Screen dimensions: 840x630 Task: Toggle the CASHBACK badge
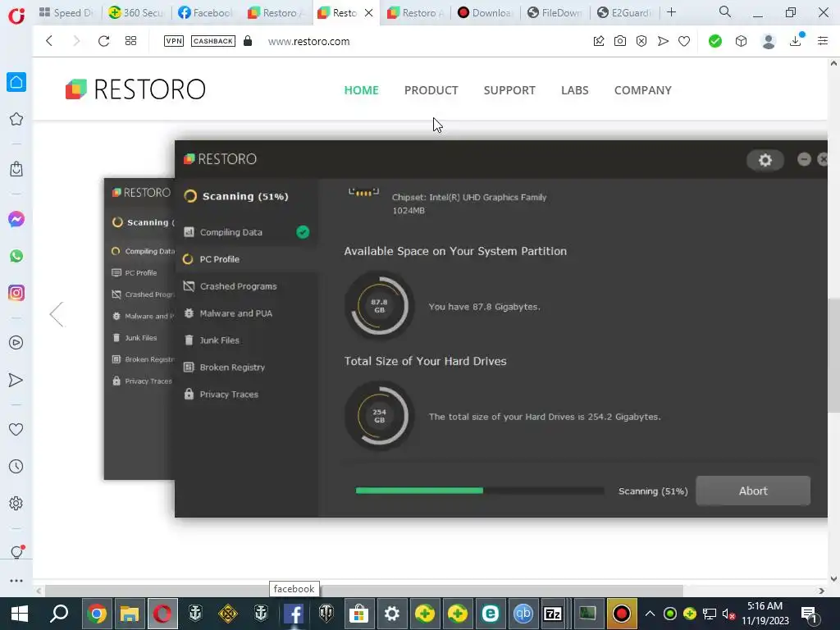213,41
